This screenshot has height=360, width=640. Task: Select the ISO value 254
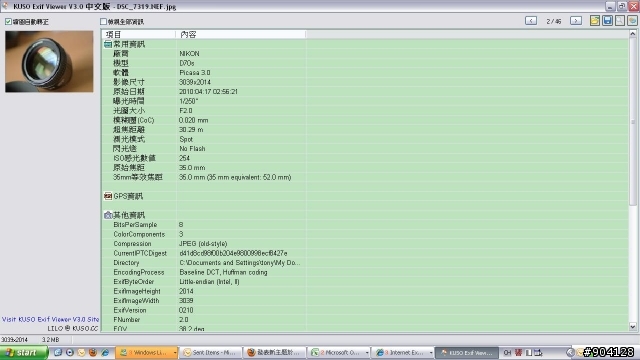pos(184,158)
